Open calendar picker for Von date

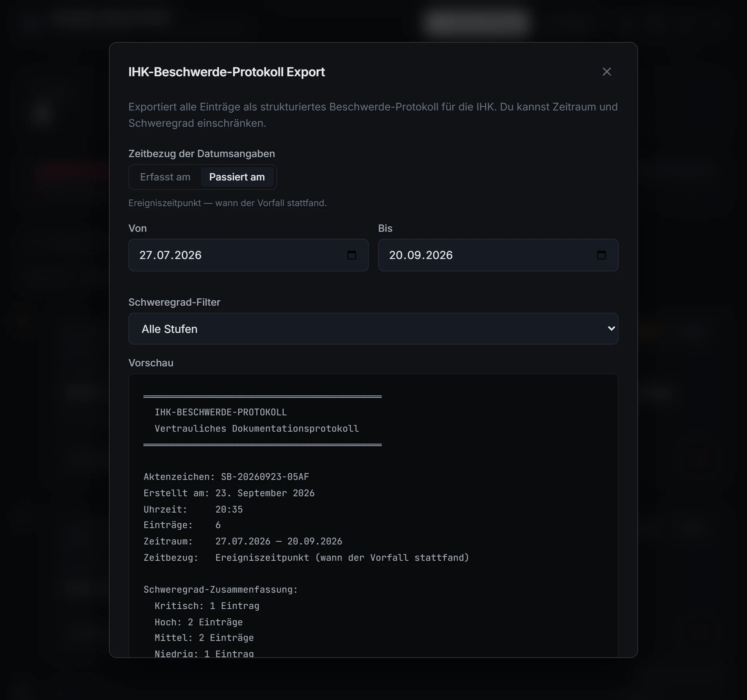pyautogui.click(x=352, y=255)
